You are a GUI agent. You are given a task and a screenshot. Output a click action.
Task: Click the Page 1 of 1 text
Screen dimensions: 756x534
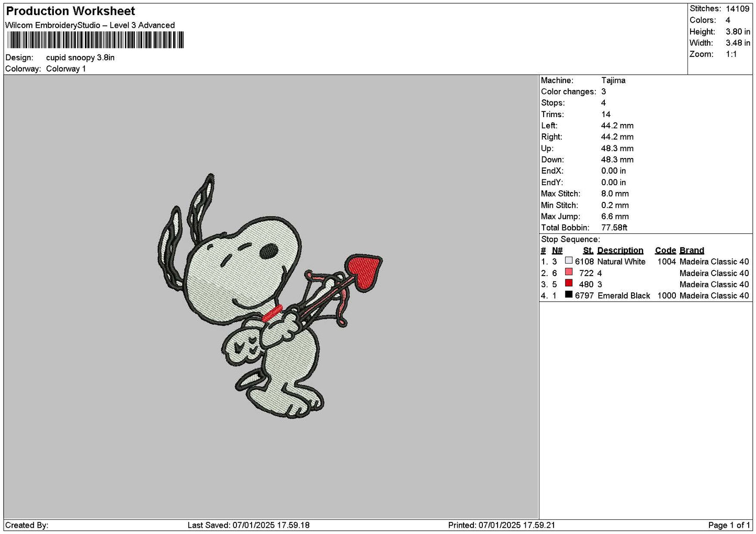coord(729,525)
